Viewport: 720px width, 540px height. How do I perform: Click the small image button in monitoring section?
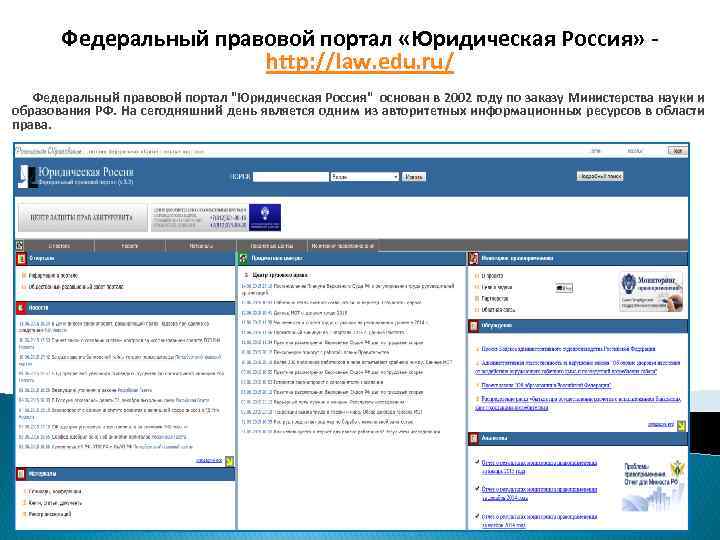click(x=564, y=288)
